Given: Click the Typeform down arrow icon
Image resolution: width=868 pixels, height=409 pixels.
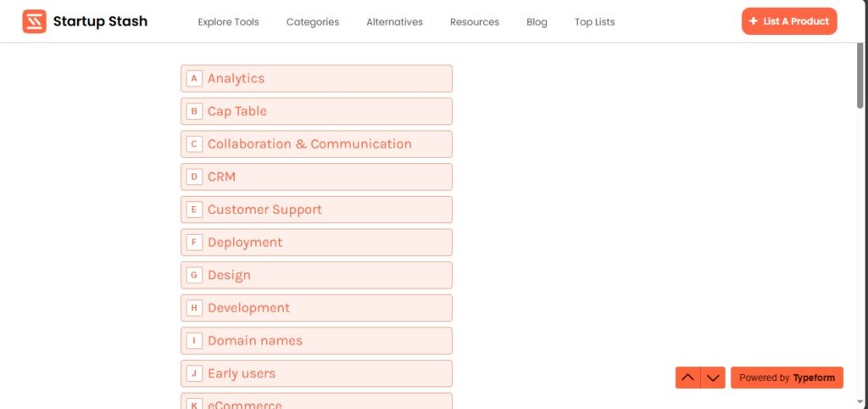Looking at the screenshot, I should click(713, 378).
